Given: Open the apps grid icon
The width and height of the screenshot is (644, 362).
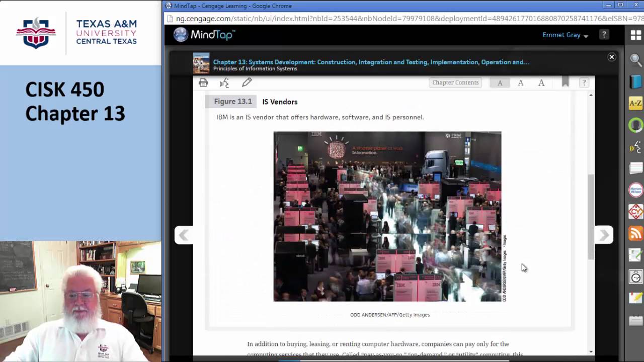Looking at the screenshot, I should (x=635, y=35).
